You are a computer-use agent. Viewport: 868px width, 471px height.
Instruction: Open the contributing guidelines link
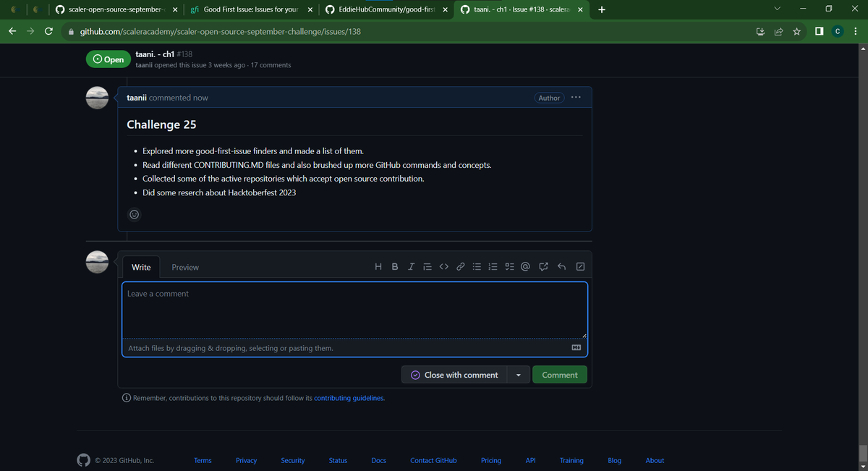point(349,398)
